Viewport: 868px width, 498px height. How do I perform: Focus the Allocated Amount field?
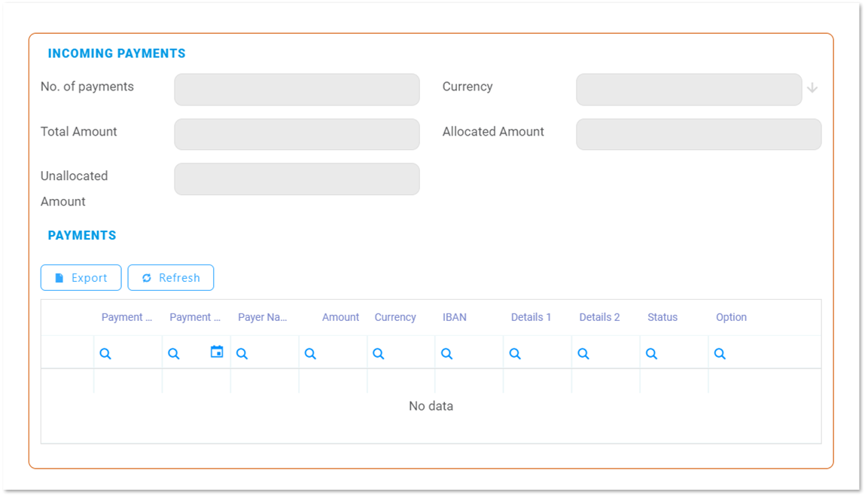pos(698,134)
